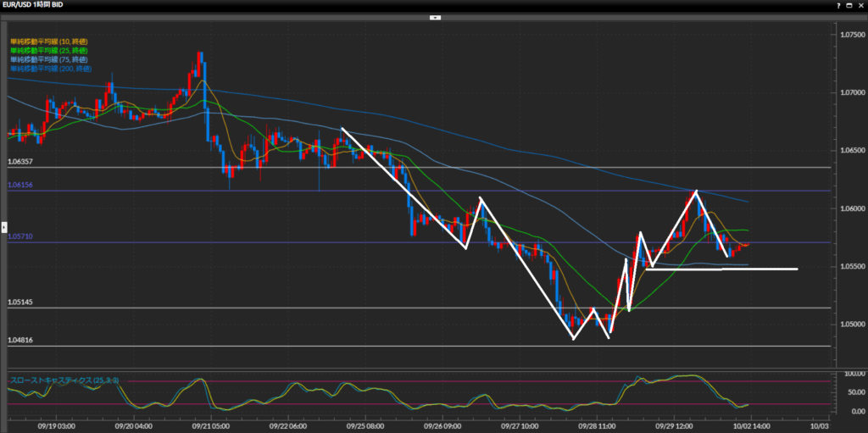The image size is (868, 433).
Task: Click the help question mark icon
Action: coord(838,5)
